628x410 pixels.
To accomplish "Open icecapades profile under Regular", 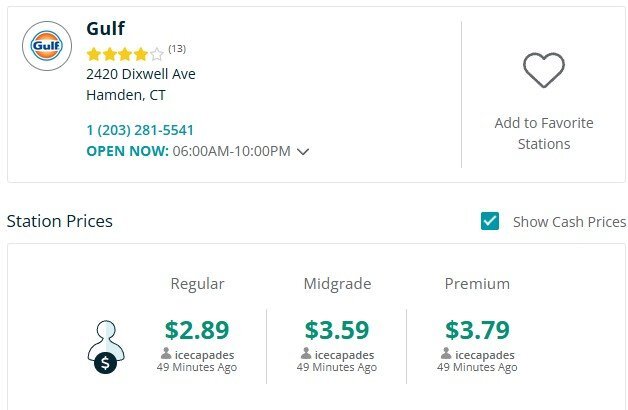I will point(204,355).
